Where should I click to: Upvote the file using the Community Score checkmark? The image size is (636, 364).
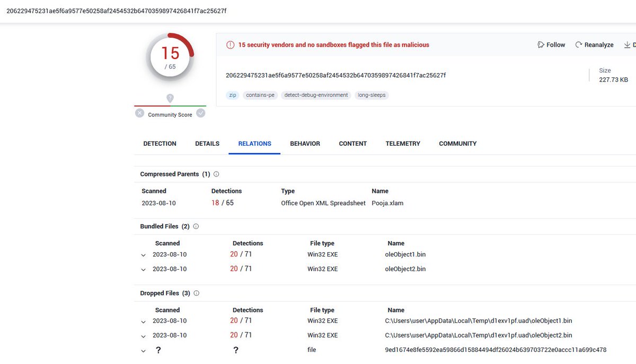tap(200, 113)
